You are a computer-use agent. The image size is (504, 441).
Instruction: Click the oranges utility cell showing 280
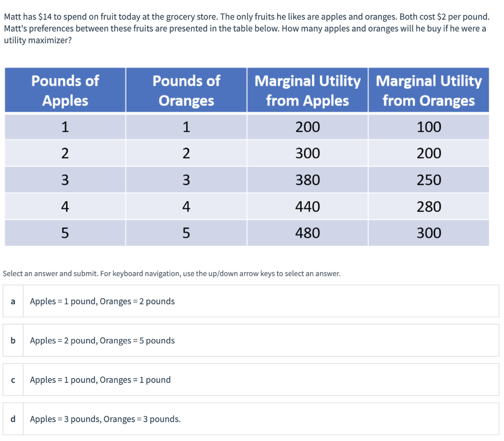[x=429, y=206]
